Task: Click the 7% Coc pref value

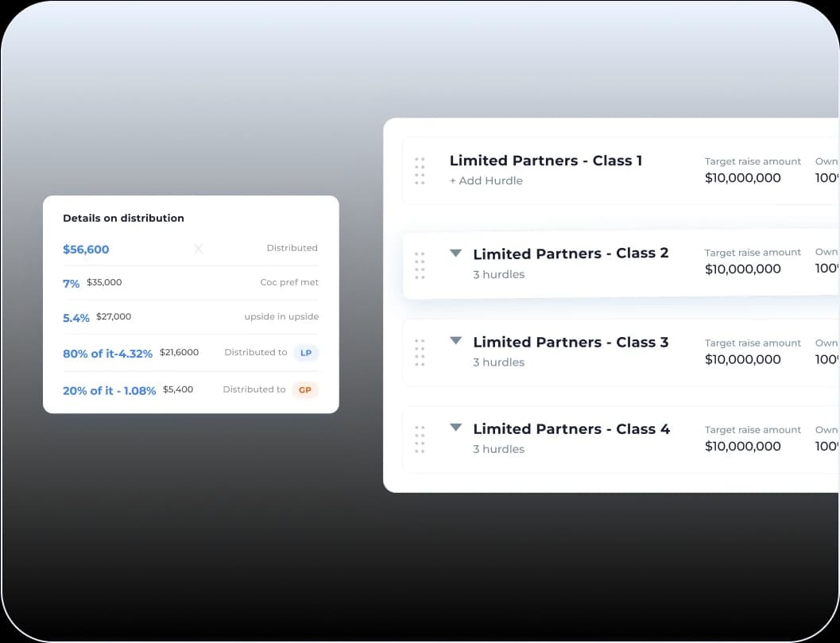Action: pyautogui.click(x=72, y=283)
